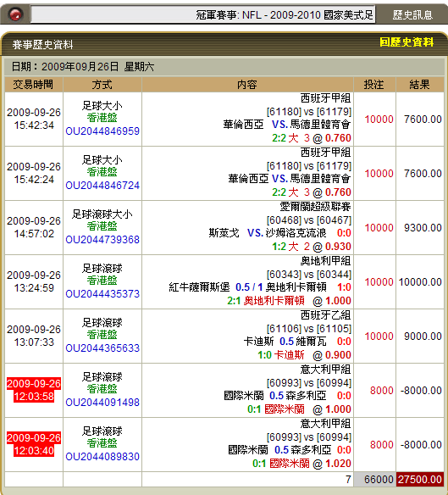Open the 歷史訊息 tab

point(412,14)
